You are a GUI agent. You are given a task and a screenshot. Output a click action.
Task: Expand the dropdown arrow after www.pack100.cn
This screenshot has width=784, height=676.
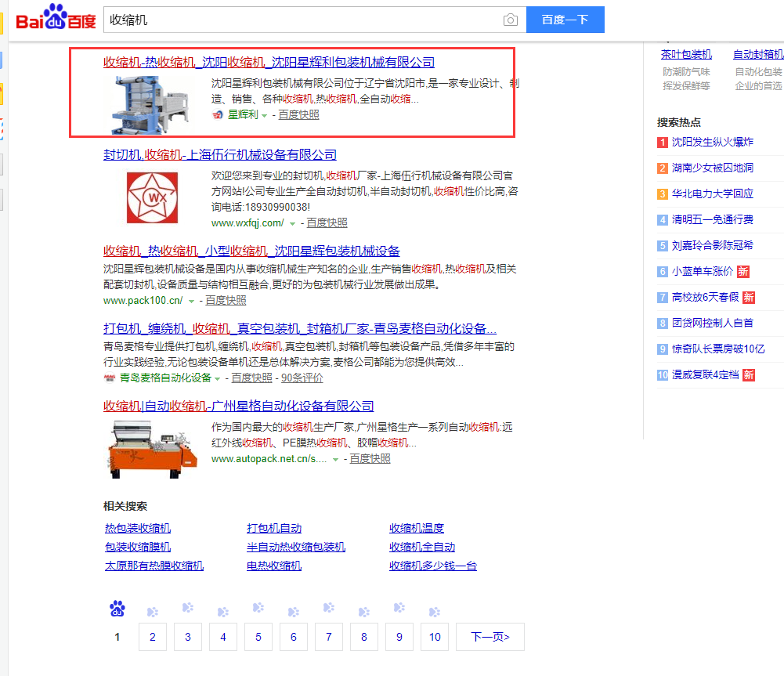(x=191, y=302)
